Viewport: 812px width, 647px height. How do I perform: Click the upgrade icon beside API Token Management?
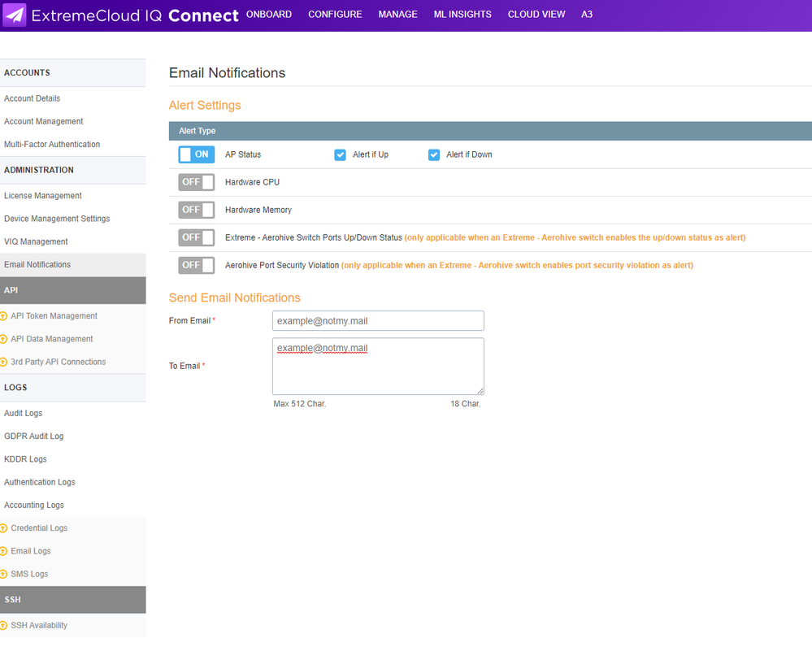click(4, 316)
